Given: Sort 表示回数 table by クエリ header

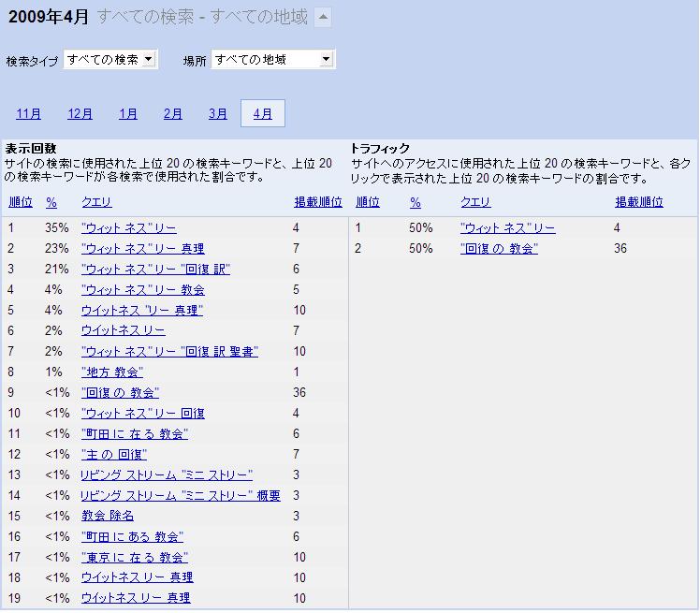Looking at the screenshot, I should (96, 202).
